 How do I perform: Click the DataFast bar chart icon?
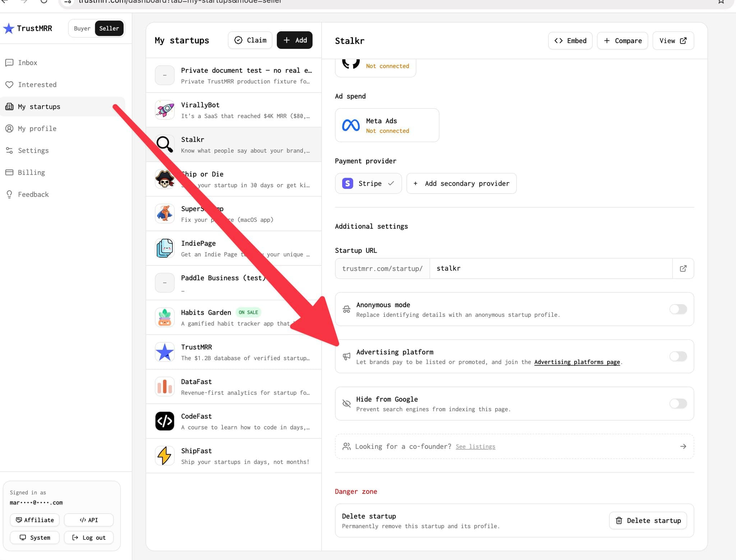[165, 387]
